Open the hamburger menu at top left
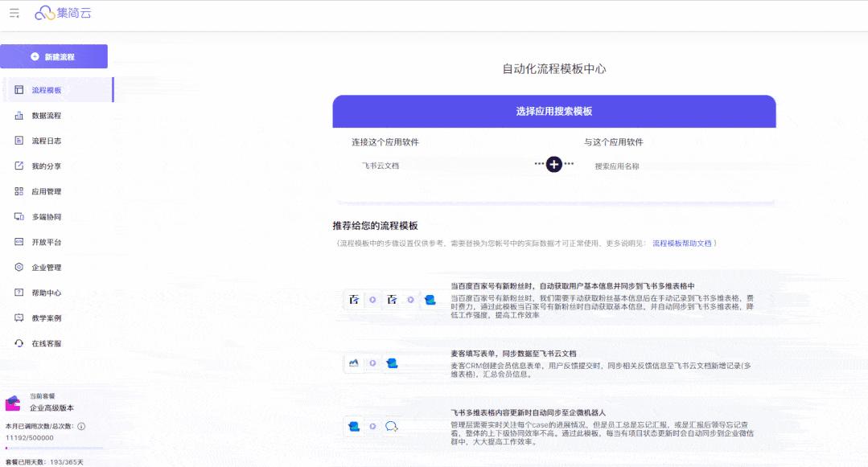 (13, 13)
